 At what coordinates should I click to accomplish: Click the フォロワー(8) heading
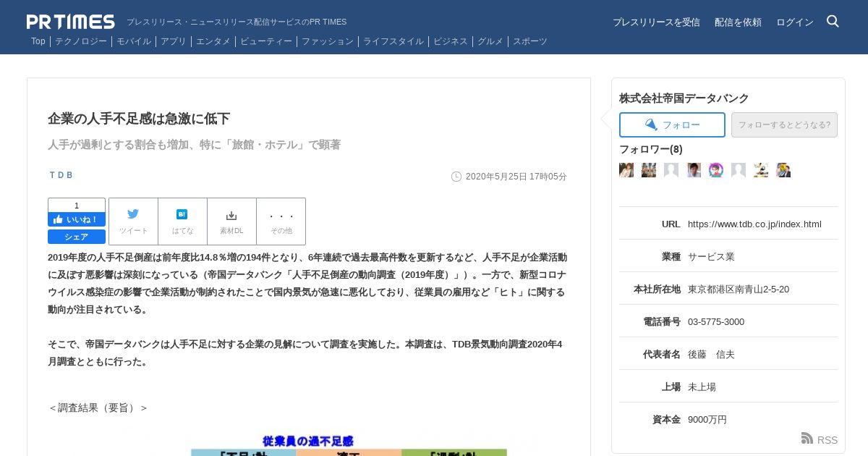point(651,149)
